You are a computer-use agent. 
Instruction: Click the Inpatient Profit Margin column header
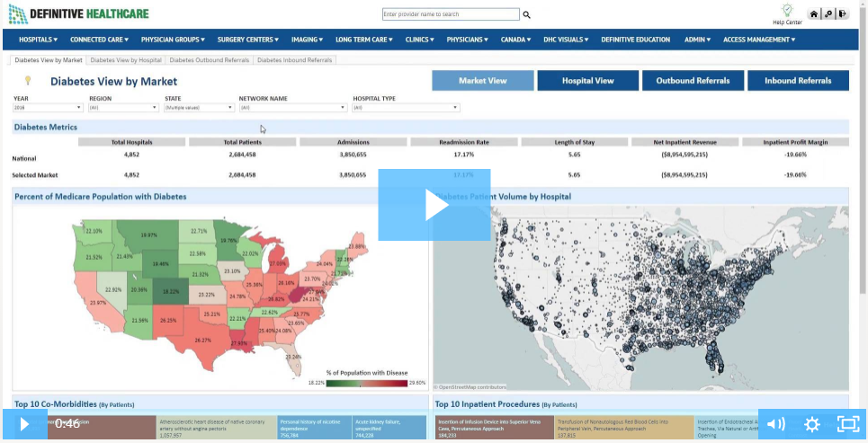tap(795, 142)
